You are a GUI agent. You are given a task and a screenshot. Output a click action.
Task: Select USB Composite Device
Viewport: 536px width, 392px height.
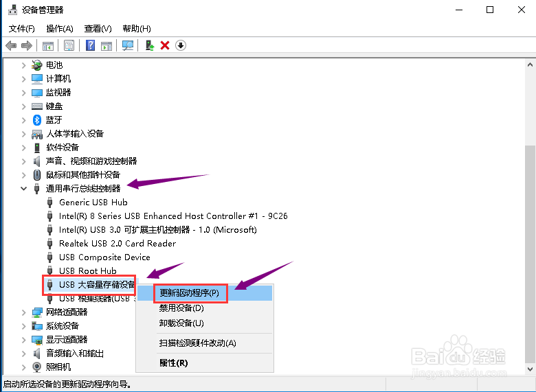tap(104, 257)
